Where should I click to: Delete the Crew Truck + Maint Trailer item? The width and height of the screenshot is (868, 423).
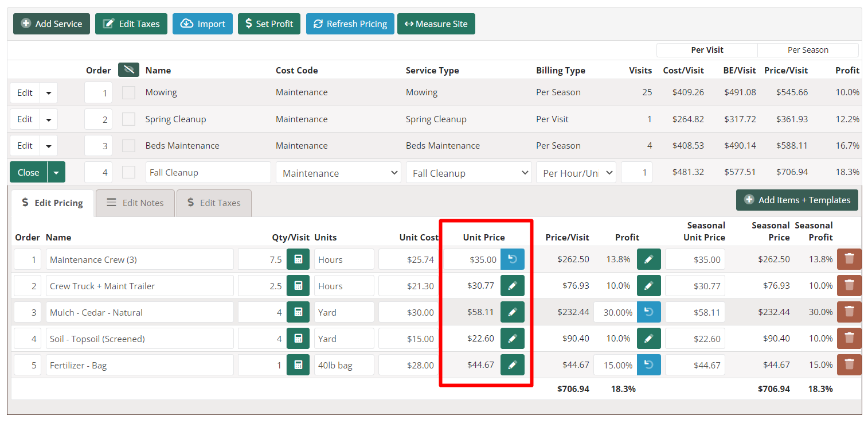coord(849,286)
